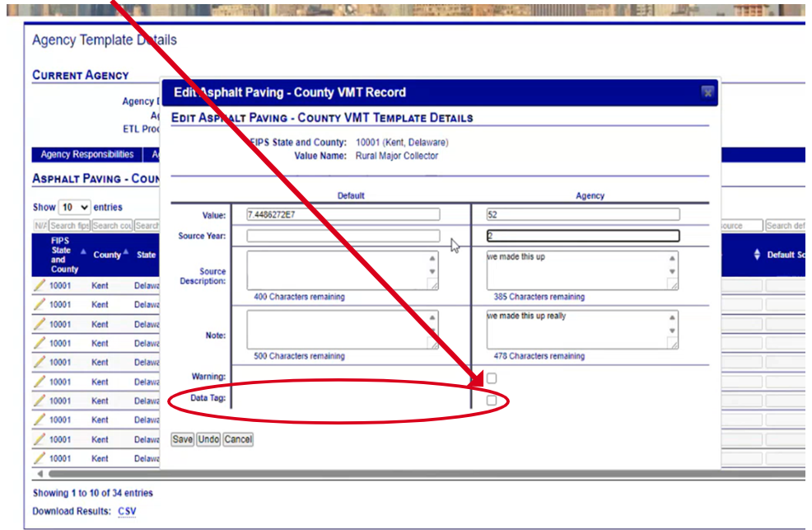Viewport: 812px width, 530px height.
Task: Click the Search fips filter field
Action: point(68,226)
